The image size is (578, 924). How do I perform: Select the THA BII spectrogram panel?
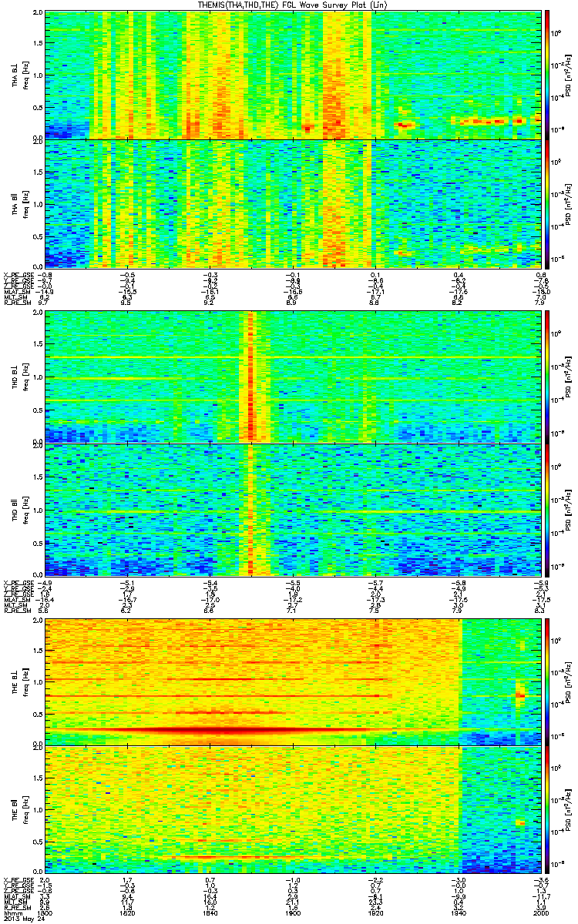point(294,203)
